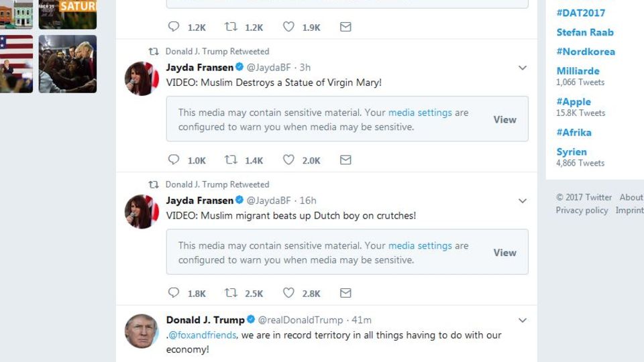Retweet the Dutch boy on crutches tweet
644x362 pixels.
tap(231, 293)
